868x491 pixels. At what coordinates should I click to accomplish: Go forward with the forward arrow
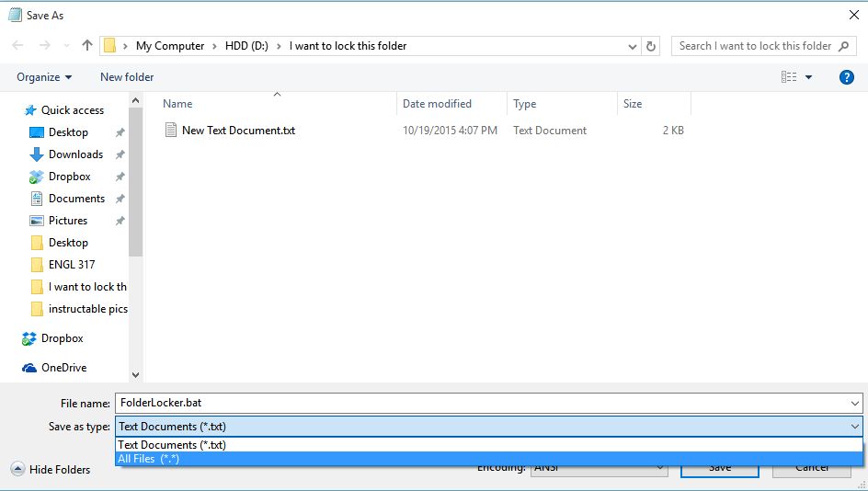45,45
